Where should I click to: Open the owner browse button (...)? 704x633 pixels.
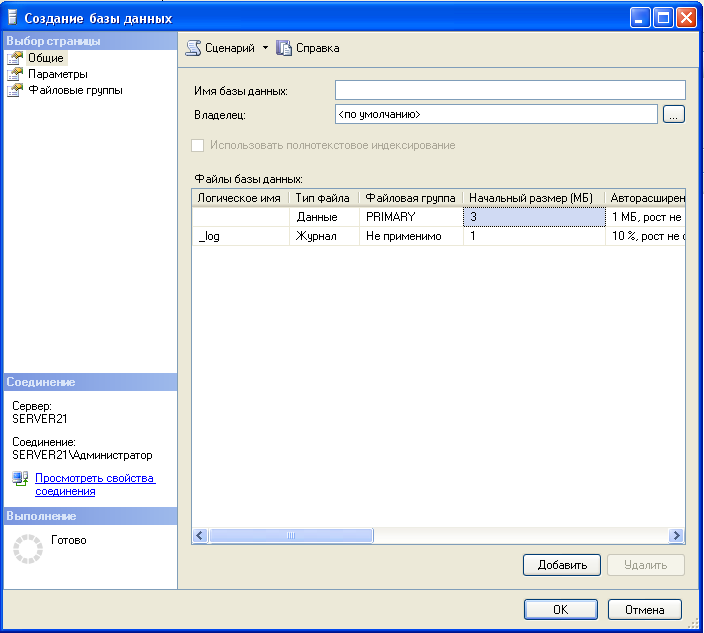673,114
